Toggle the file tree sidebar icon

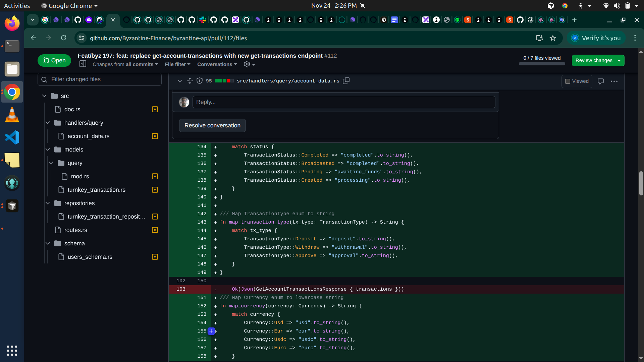click(x=83, y=64)
